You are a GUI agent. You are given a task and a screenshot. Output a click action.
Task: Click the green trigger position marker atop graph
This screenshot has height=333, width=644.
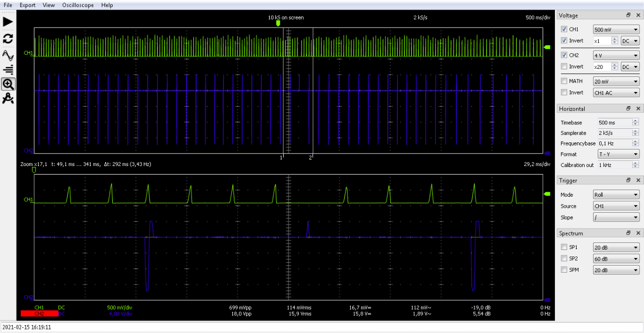click(x=278, y=23)
